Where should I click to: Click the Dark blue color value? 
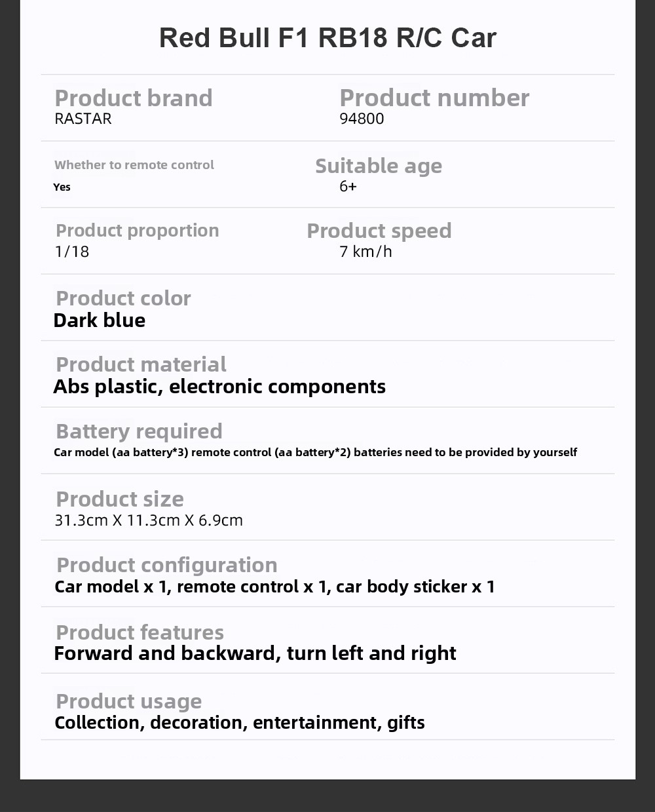(x=100, y=320)
